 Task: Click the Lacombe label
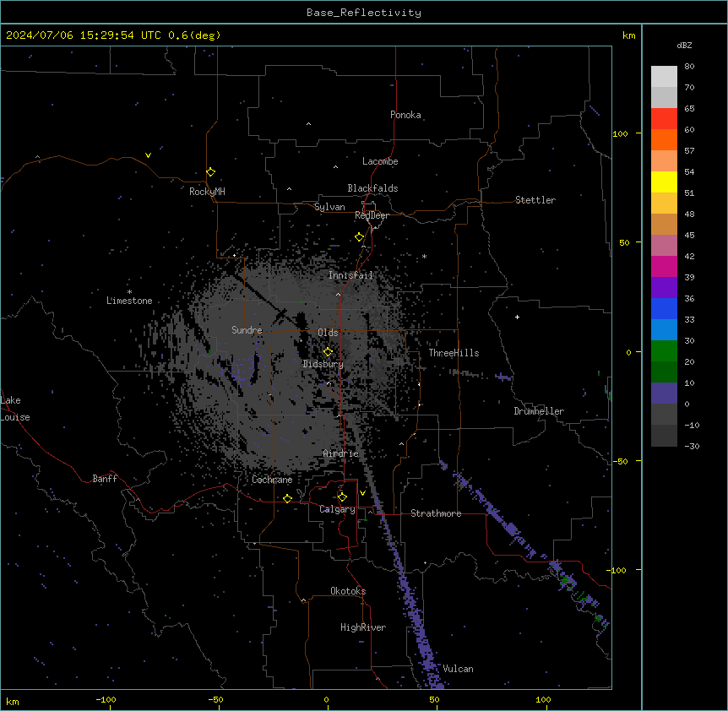pos(380,161)
